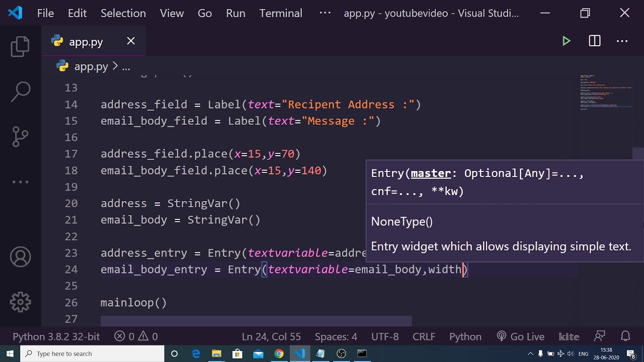Open the notifications bell in status bar

point(625,336)
